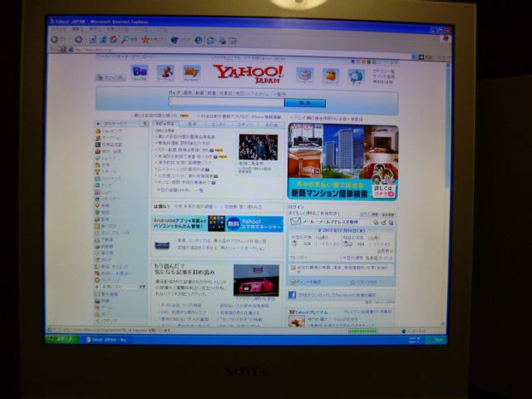Click the IE Forward arrow button
This screenshot has height=399, width=532.
click(x=78, y=40)
